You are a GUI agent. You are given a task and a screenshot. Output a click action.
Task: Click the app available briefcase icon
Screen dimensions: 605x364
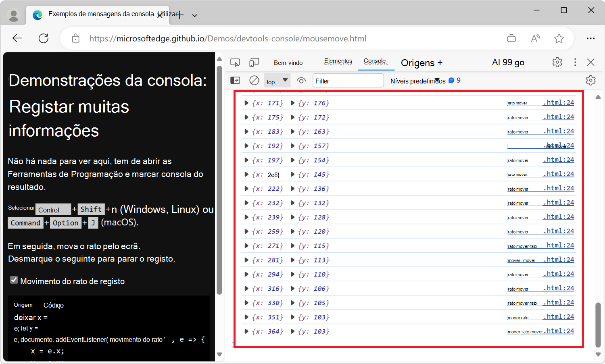coord(511,38)
